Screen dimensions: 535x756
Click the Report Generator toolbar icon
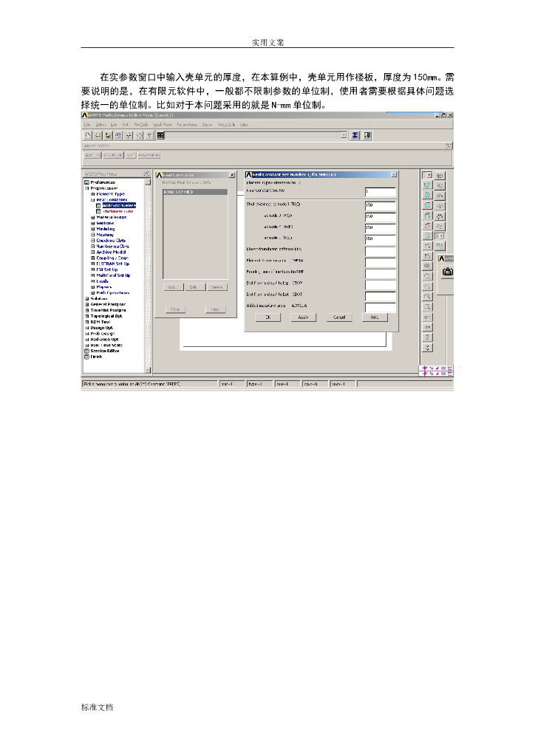[x=139, y=136]
